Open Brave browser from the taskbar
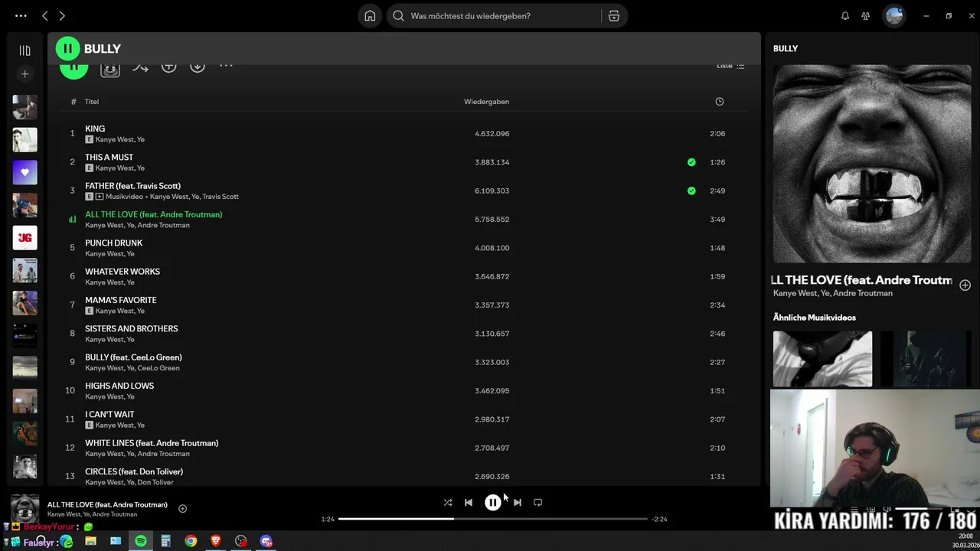The image size is (980, 551). (x=216, y=541)
